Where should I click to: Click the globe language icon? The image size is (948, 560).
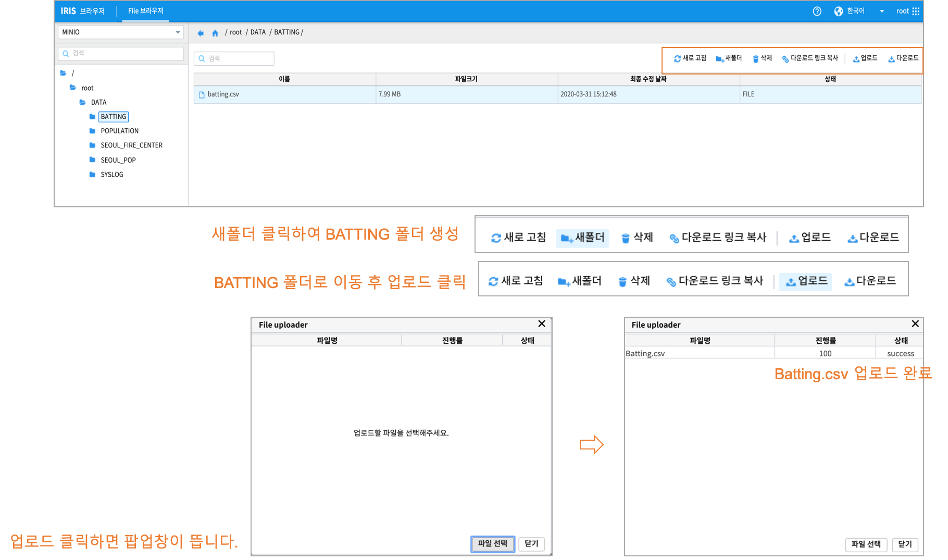[x=838, y=11]
